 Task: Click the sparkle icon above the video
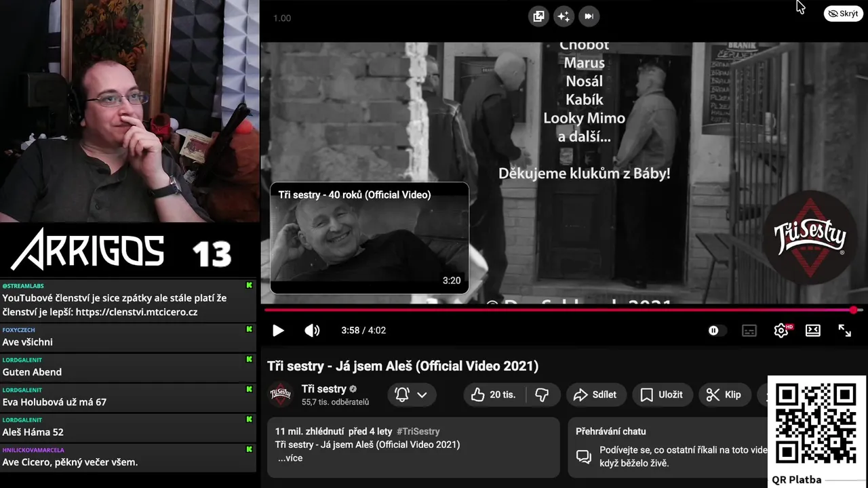[x=564, y=16]
